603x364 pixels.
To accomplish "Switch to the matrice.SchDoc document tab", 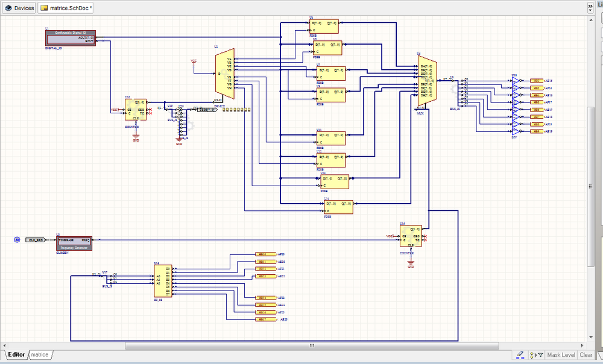I will click(66, 8).
